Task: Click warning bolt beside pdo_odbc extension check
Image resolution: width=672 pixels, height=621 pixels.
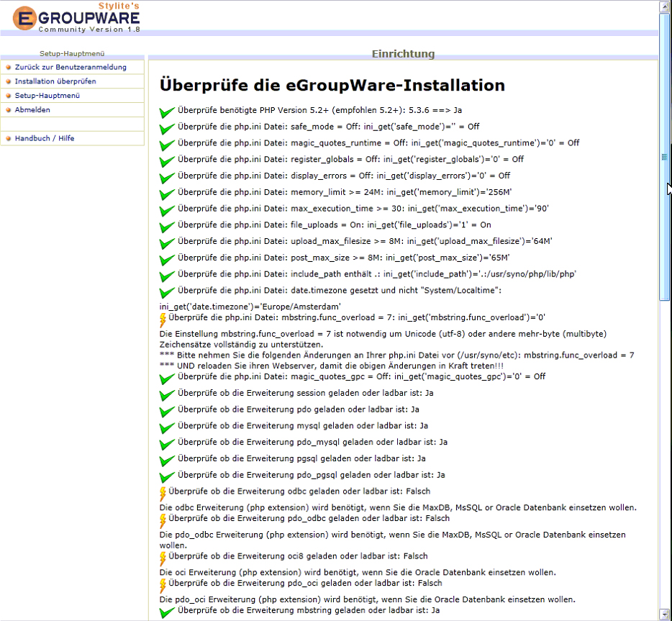Action: (163, 520)
